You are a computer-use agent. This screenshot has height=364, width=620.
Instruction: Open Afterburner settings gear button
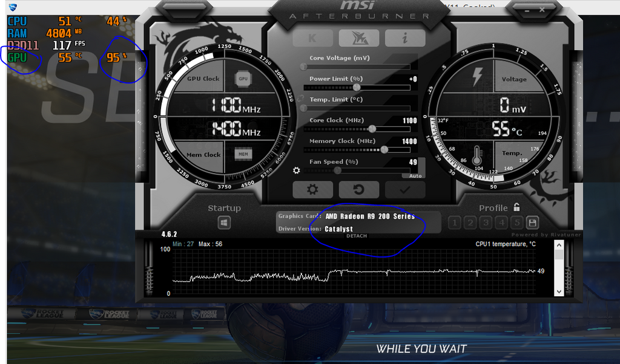312,189
